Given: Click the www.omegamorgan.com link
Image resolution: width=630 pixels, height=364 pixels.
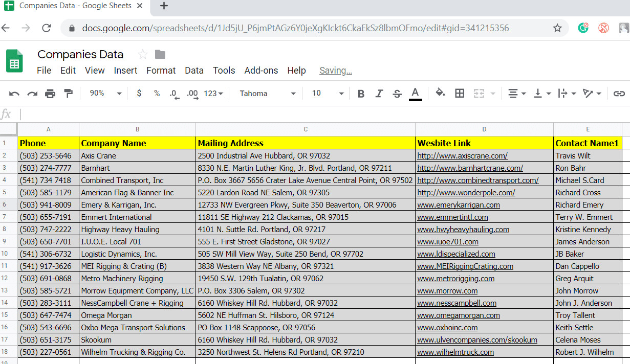Looking at the screenshot, I should click(458, 315).
